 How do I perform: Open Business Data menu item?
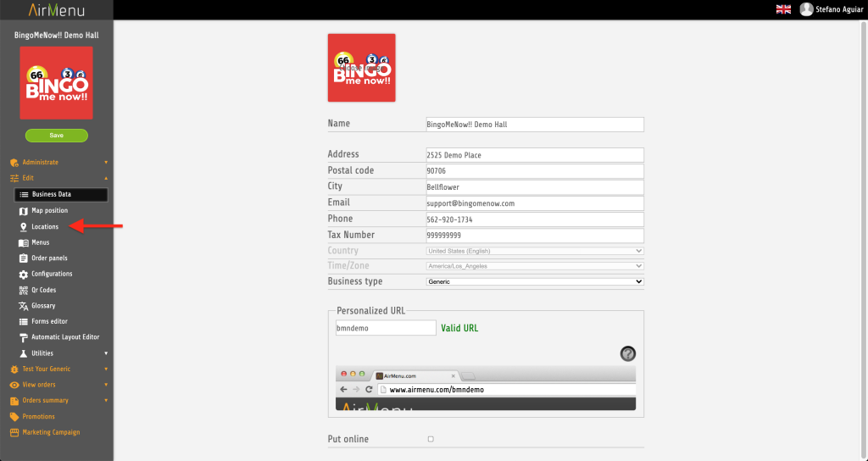(61, 194)
